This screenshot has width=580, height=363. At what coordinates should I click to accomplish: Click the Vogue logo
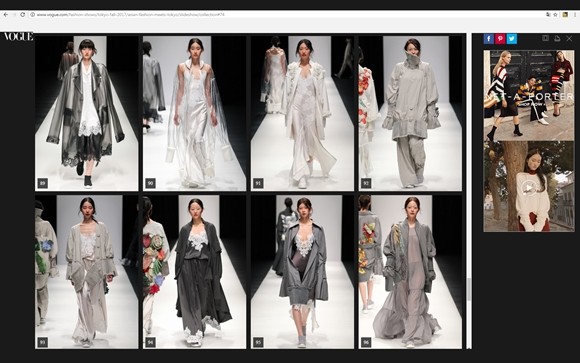18,36
